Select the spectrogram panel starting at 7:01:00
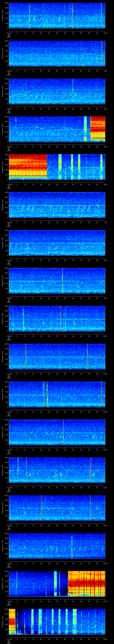The height and width of the screenshot is (644, 114). (x=57, y=16)
